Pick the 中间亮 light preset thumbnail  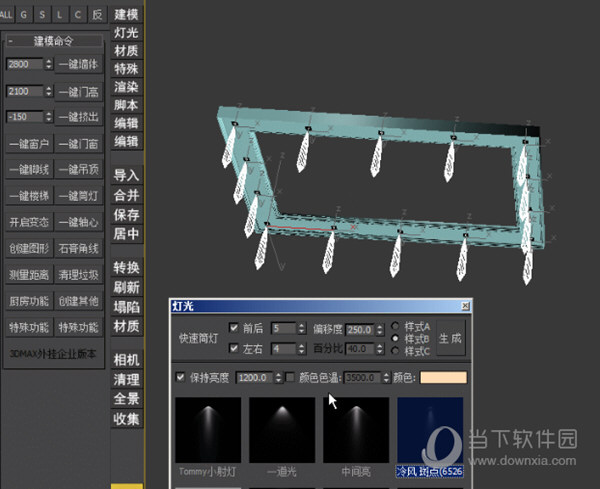tap(355, 431)
